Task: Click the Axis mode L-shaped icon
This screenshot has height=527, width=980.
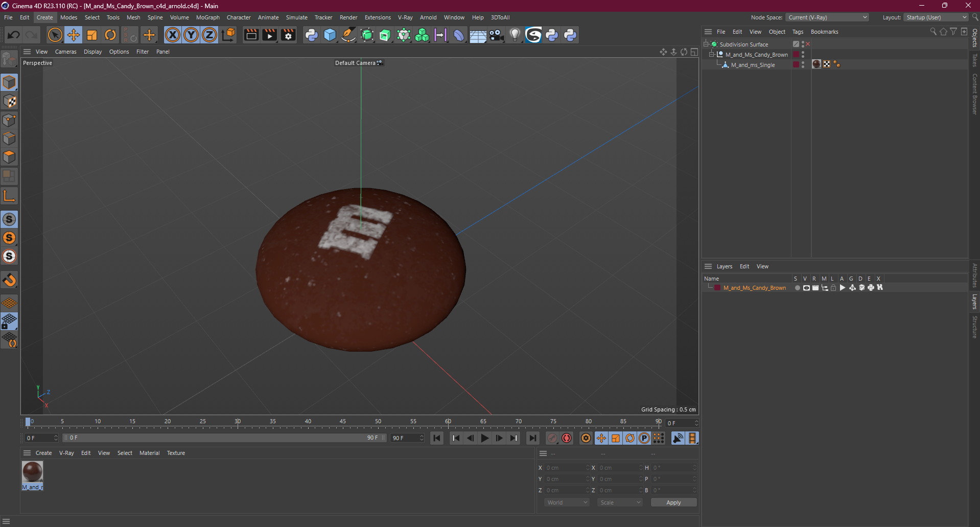Action: coord(9,196)
